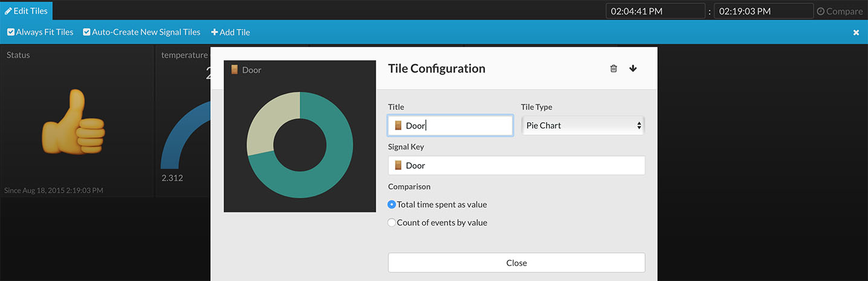Viewport: 868px width, 281px height.
Task: Select Total time spent as value
Action: click(391, 204)
